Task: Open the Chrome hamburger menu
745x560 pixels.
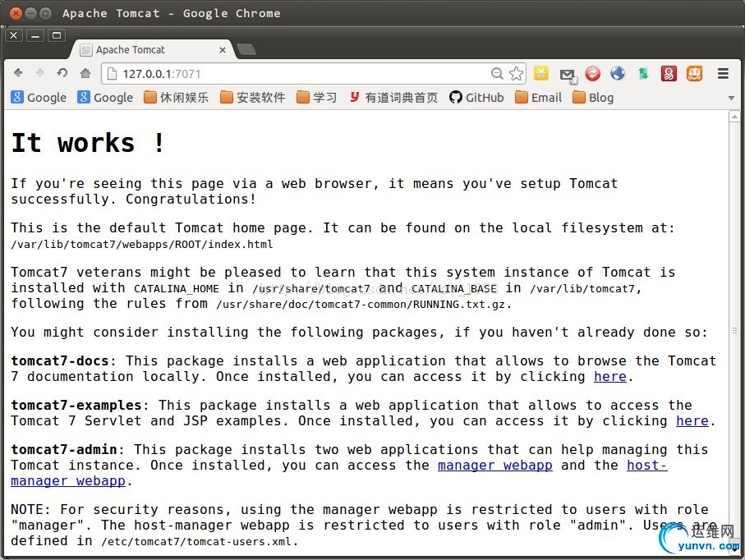Action: (x=723, y=74)
